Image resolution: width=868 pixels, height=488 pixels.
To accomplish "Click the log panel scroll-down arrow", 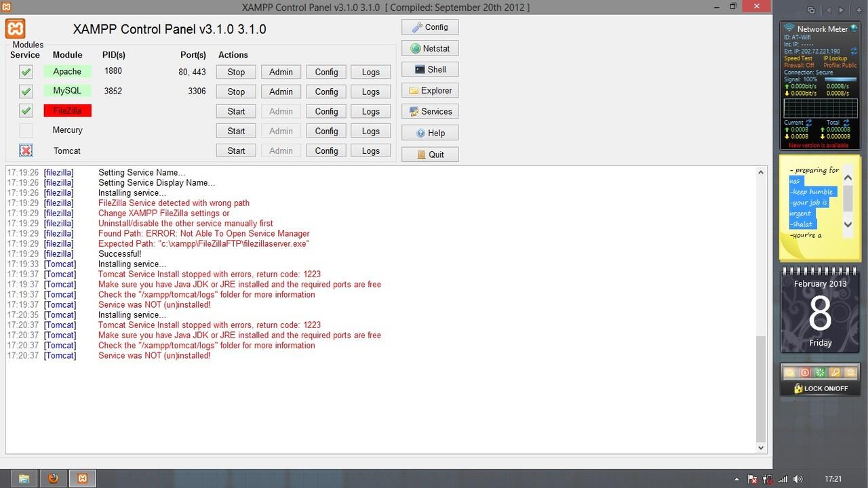I will [x=761, y=447].
